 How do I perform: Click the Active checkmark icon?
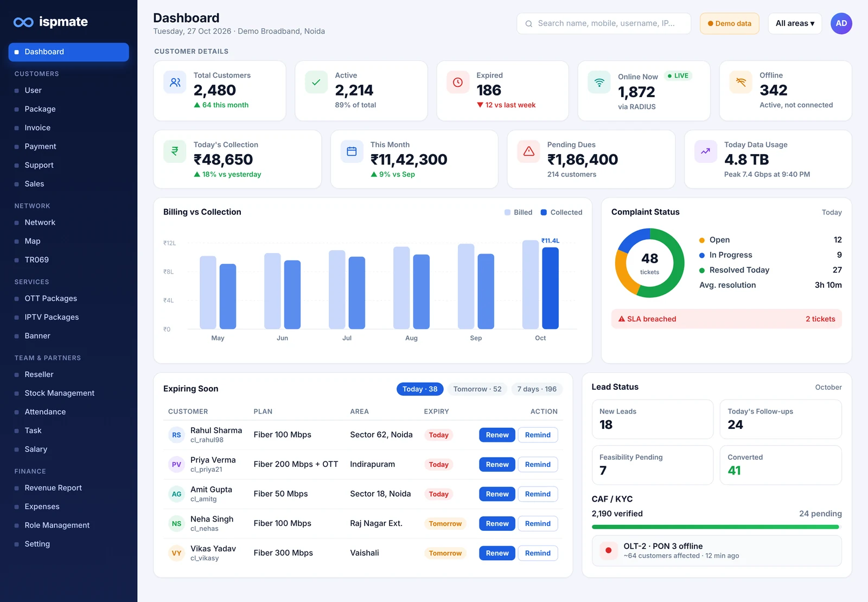pyautogui.click(x=316, y=83)
